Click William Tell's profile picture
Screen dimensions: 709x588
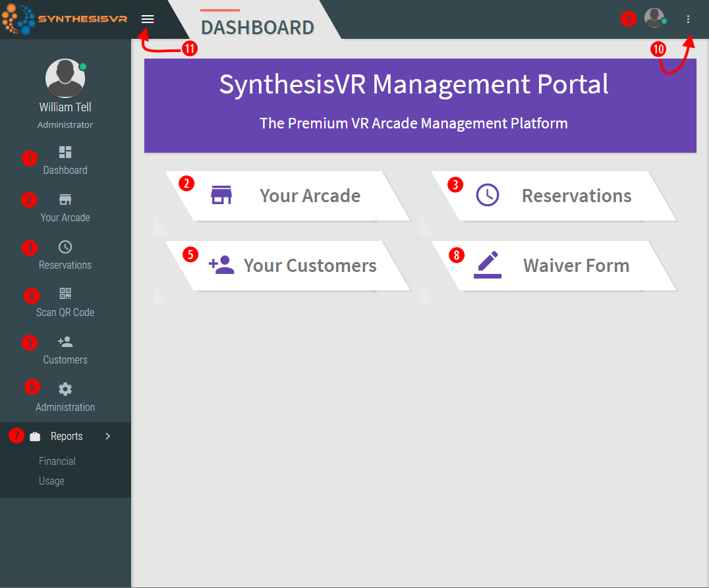coord(65,78)
